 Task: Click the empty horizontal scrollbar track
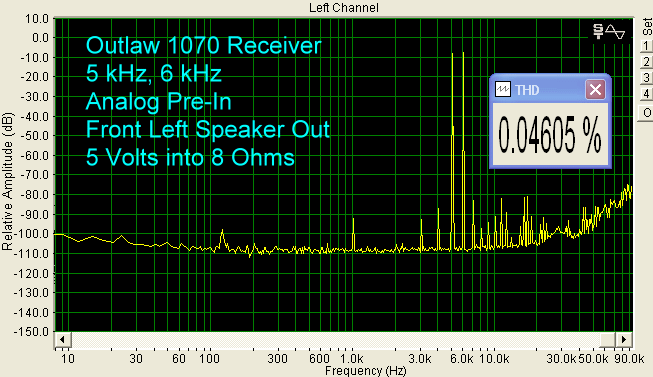click(x=335, y=340)
